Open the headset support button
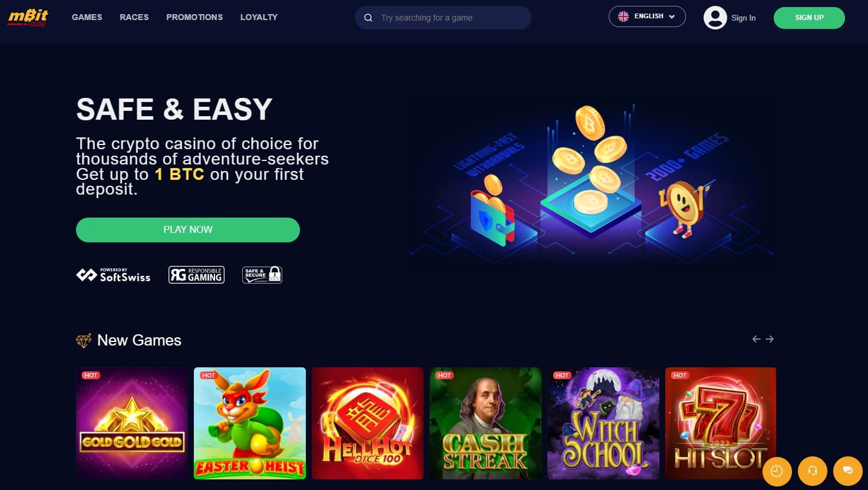 [x=813, y=471]
